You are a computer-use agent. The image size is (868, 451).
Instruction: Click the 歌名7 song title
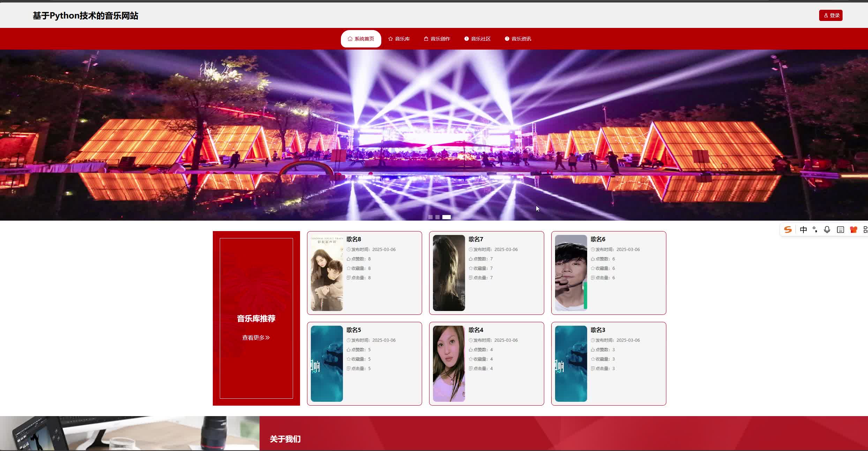[x=476, y=239]
